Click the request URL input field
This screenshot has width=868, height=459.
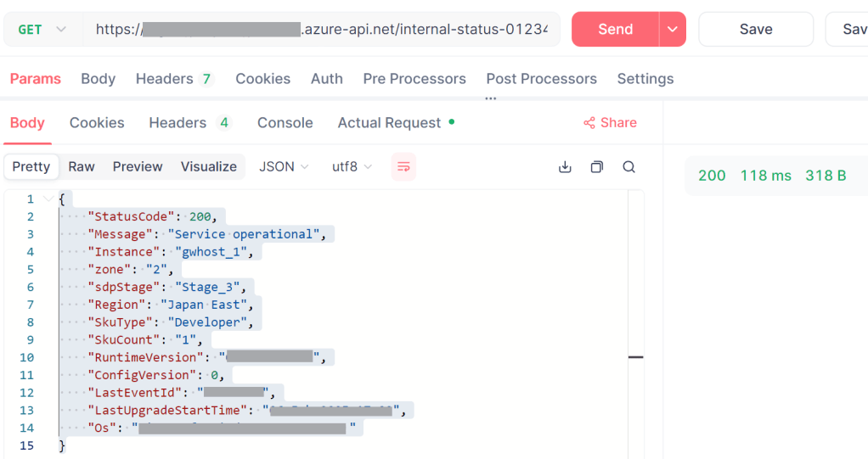coord(321,30)
